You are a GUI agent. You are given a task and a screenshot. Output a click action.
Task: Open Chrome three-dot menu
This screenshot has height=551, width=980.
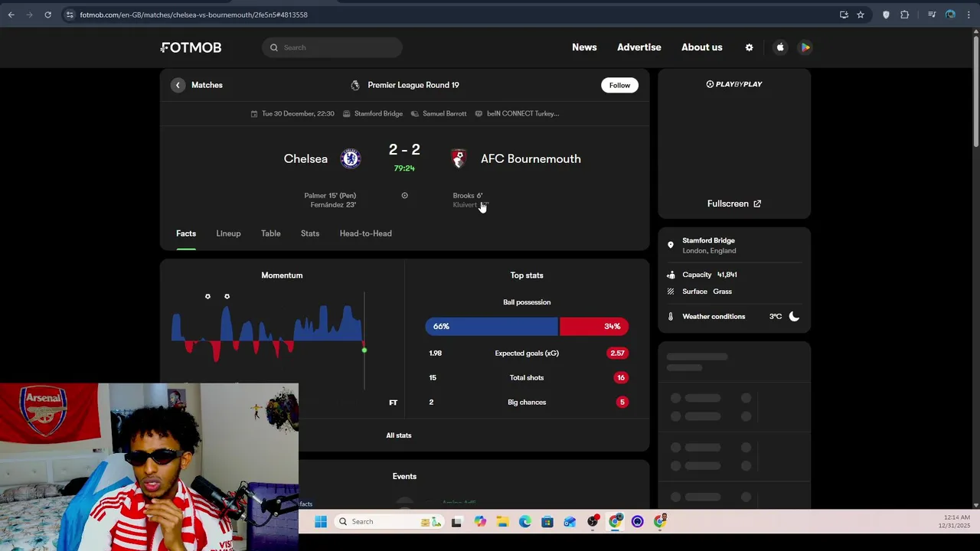(x=969, y=15)
